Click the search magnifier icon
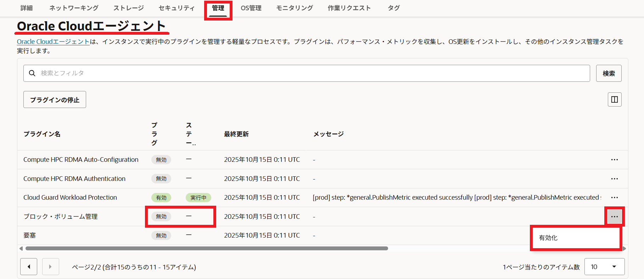This screenshot has height=279, width=644. [32, 73]
